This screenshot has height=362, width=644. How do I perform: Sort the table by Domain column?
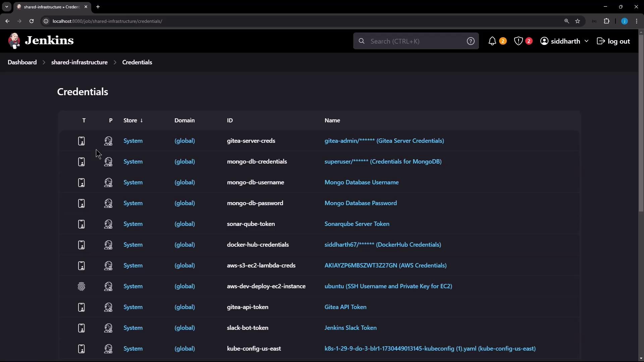(x=184, y=120)
